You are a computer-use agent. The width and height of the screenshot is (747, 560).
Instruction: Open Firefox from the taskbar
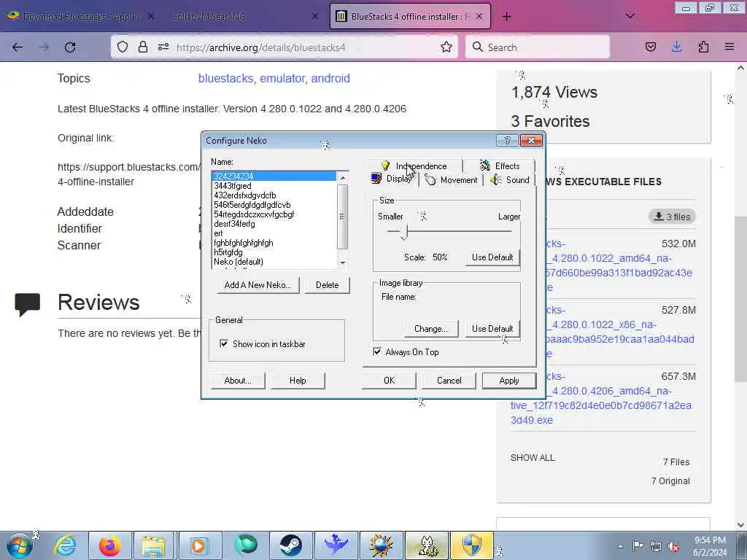[109, 545]
